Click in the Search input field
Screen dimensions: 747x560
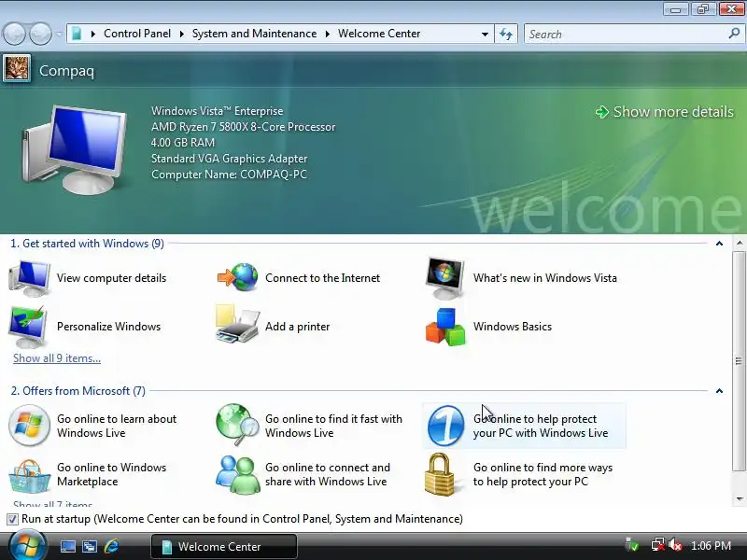pyautogui.click(x=627, y=35)
